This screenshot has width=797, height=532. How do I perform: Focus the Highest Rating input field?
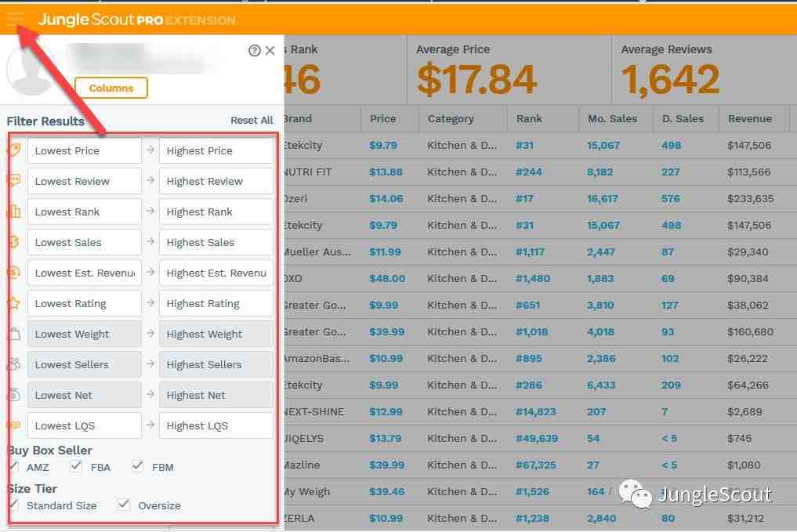216,303
